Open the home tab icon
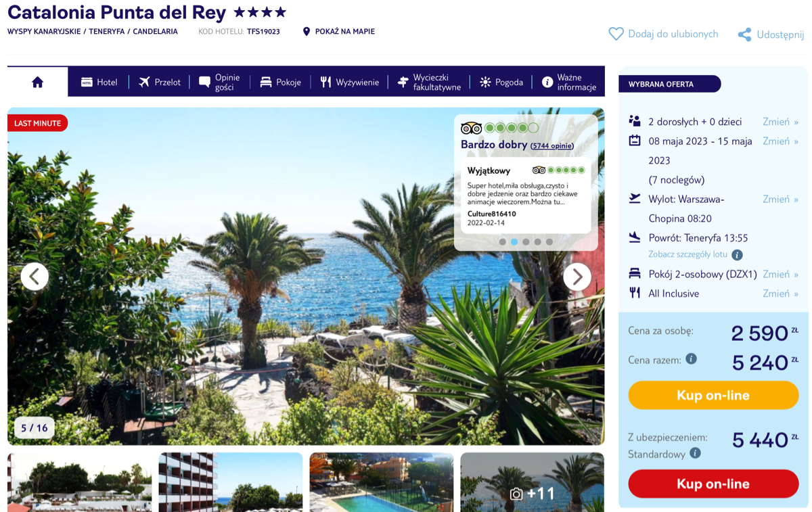 (x=37, y=82)
